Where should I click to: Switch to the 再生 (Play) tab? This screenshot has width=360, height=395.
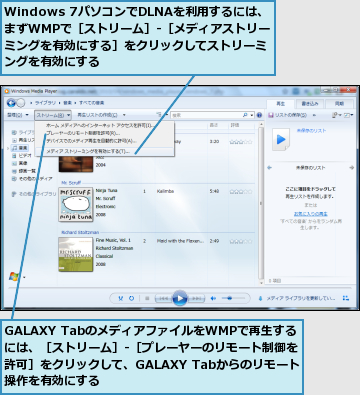[x=280, y=104]
